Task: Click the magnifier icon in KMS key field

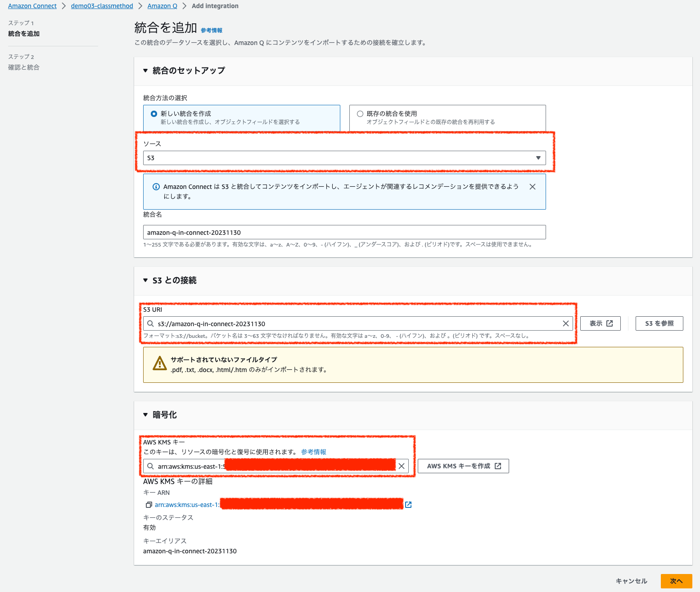Action: (150, 466)
